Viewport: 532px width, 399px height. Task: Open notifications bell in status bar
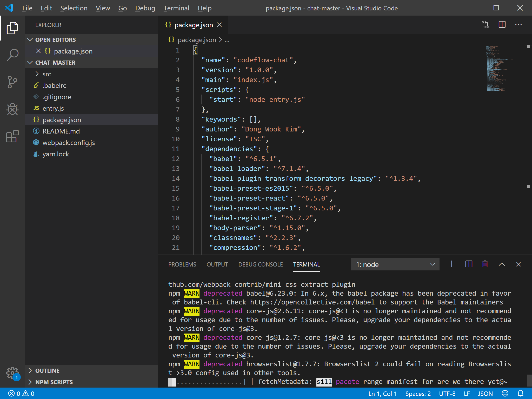521,394
